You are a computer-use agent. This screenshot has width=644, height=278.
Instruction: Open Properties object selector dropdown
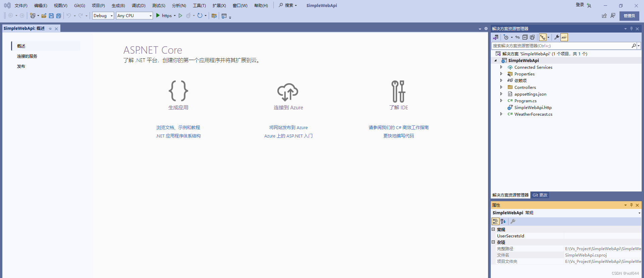639,213
